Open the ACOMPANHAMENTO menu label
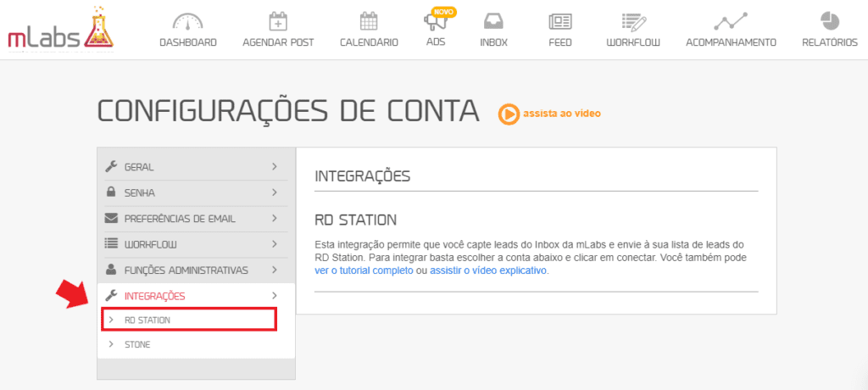Screen dimensions: 868x390 (x=731, y=42)
